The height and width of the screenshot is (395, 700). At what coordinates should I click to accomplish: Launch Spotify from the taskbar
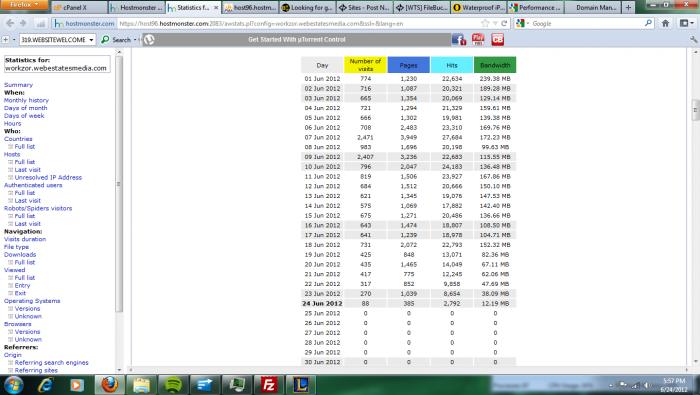tap(173, 385)
